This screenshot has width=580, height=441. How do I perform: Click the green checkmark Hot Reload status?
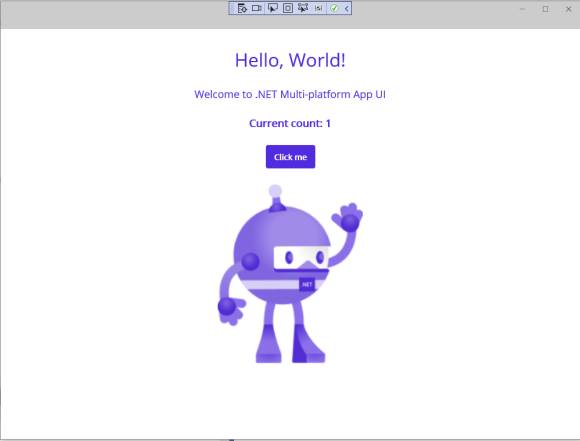[x=334, y=8]
